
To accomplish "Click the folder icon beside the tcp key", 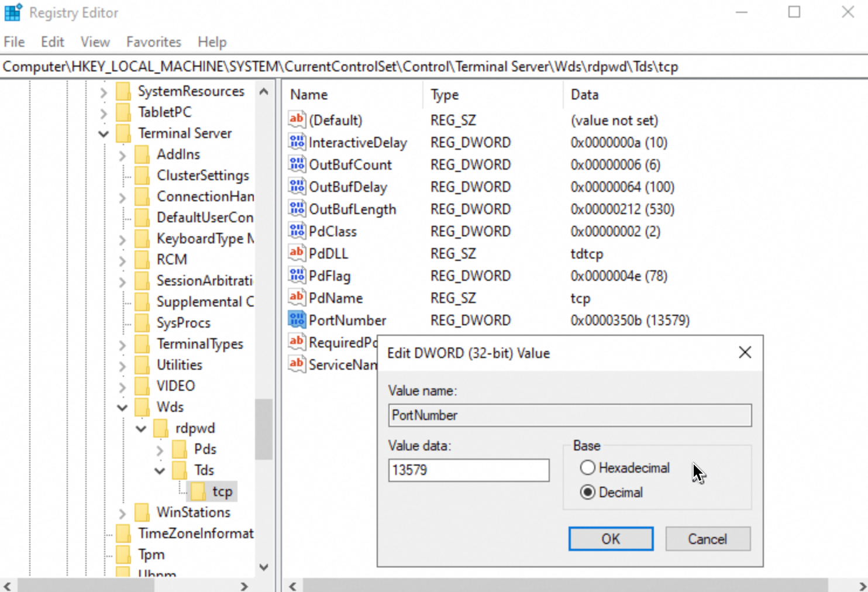I will (197, 491).
